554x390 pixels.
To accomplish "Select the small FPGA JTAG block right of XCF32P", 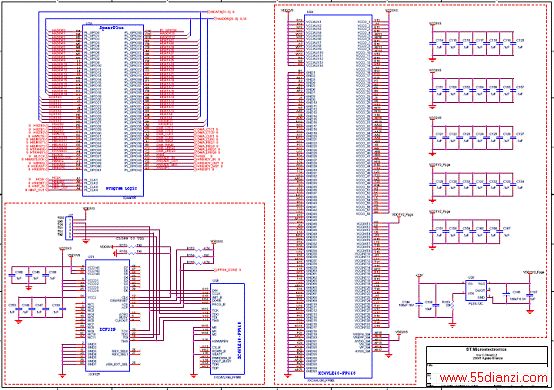I will [228, 329].
